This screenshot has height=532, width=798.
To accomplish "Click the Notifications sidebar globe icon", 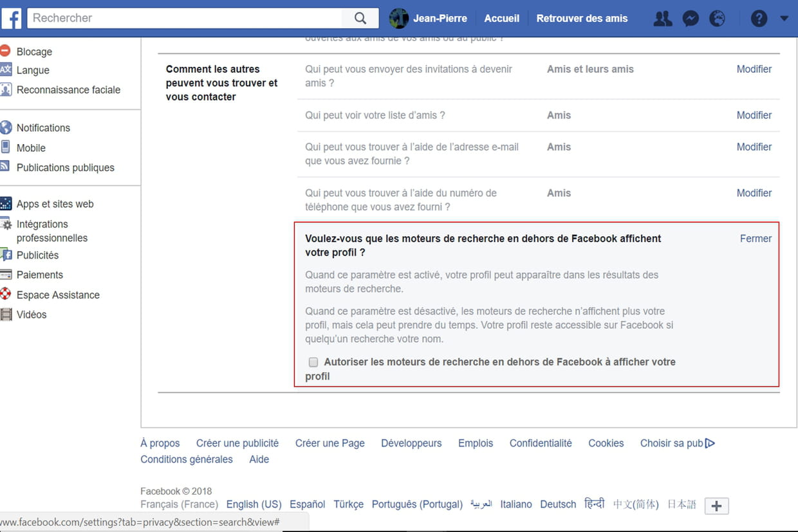I will tap(6, 127).
